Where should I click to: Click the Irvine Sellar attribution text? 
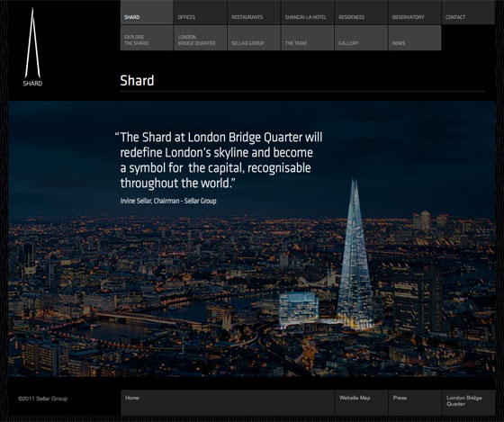168,201
